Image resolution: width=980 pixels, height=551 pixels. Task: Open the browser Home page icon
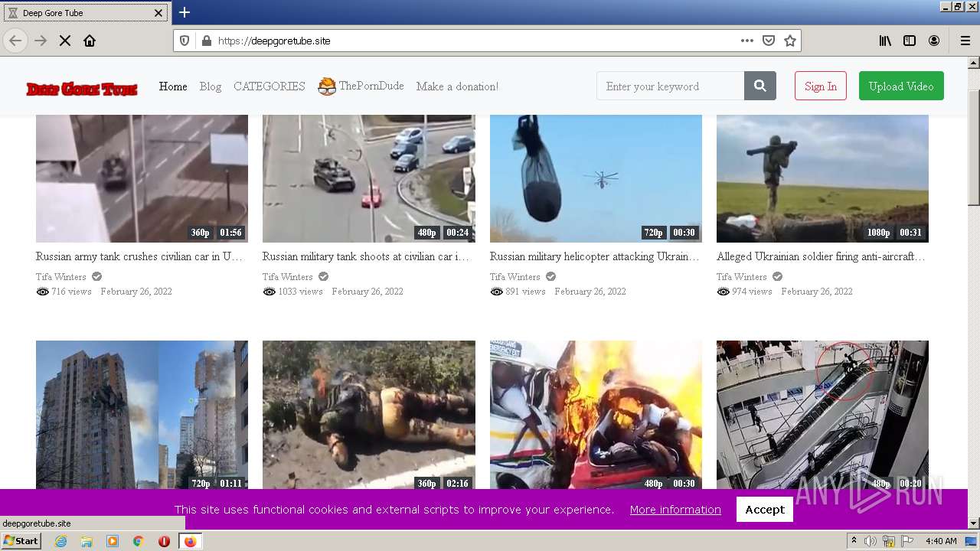90,41
